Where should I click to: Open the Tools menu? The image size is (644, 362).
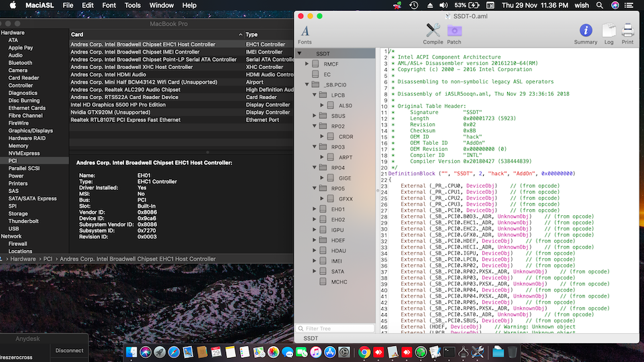tap(132, 5)
